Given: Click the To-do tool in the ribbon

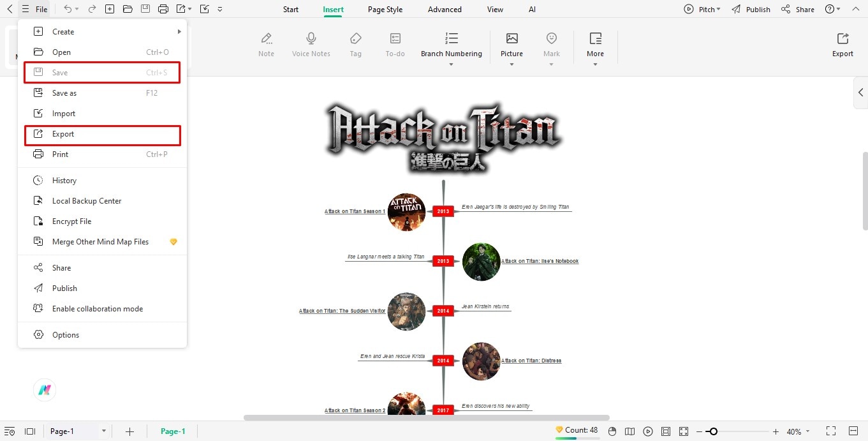Looking at the screenshot, I should [x=395, y=45].
